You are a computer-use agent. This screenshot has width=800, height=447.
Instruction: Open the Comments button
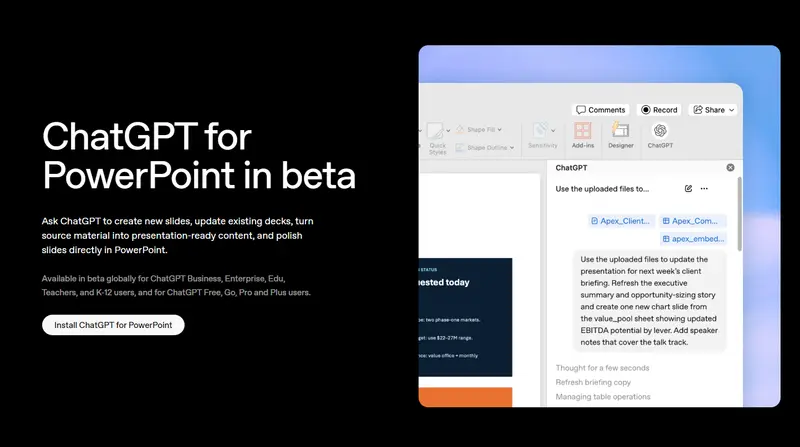click(601, 110)
